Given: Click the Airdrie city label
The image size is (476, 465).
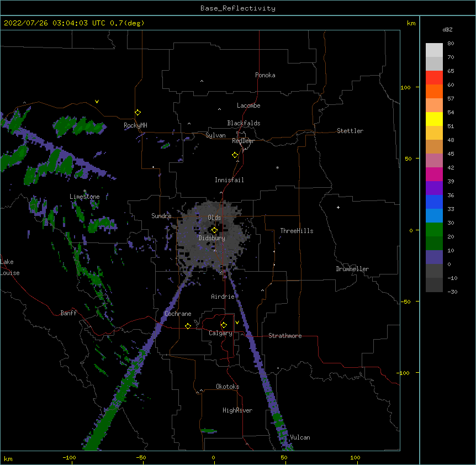Looking at the screenshot, I should click(x=223, y=297).
